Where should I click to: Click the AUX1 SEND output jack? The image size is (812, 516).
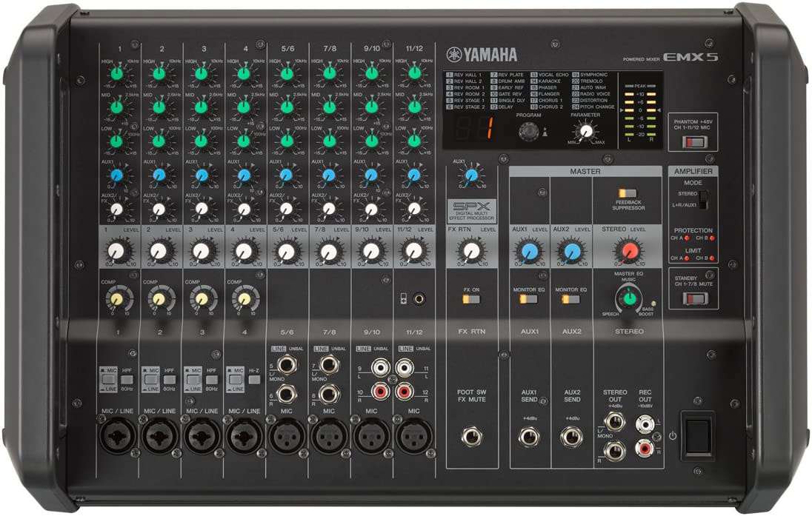(529, 437)
